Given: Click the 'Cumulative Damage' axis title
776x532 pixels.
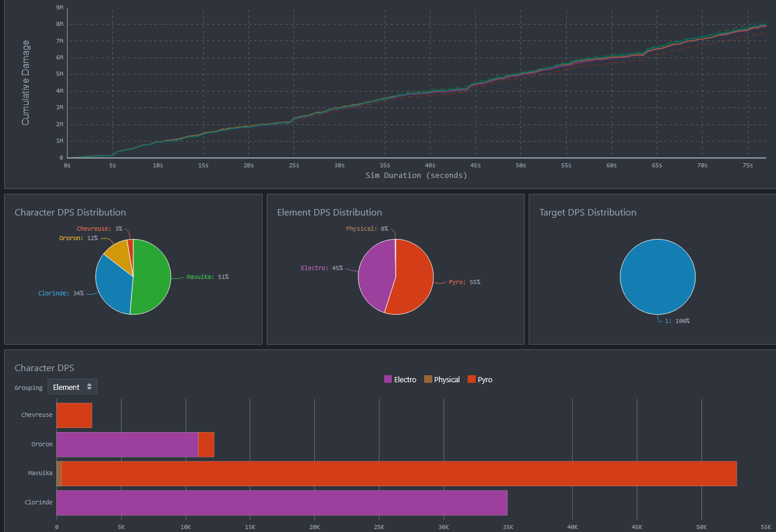Looking at the screenshot, I should click(x=25, y=83).
